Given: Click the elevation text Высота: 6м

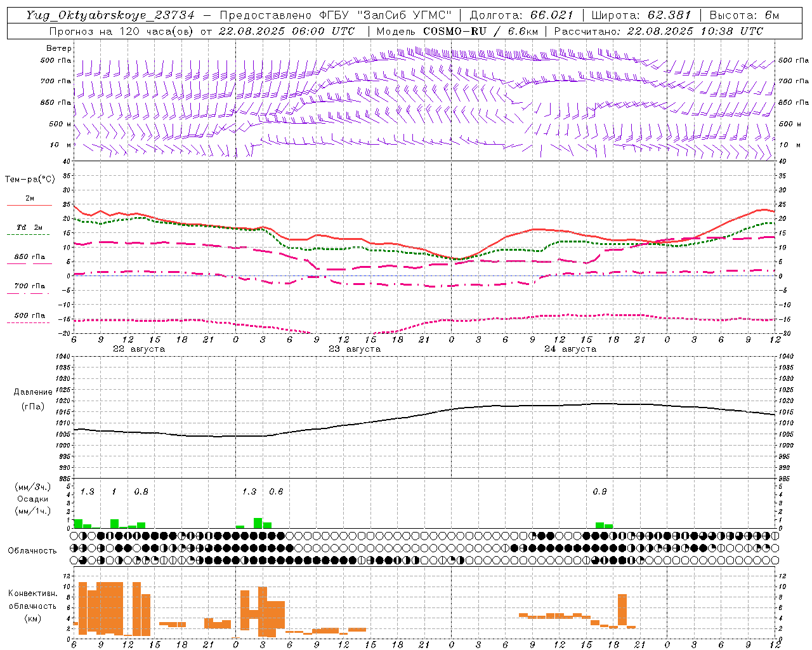Looking at the screenshot, I should (744, 15).
